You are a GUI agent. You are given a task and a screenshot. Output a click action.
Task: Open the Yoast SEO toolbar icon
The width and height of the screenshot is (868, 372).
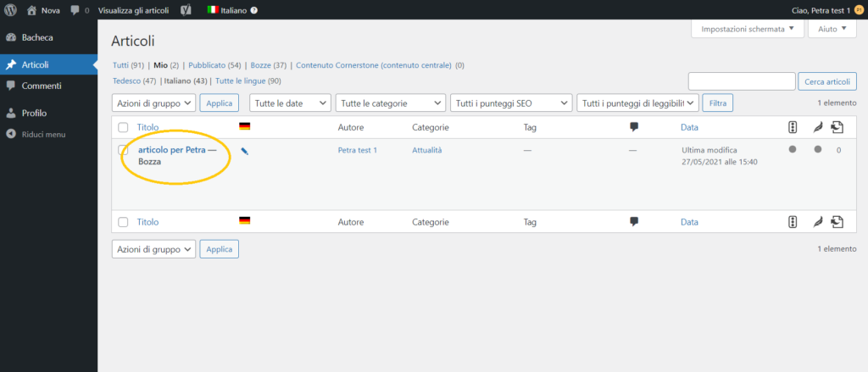pyautogui.click(x=186, y=10)
